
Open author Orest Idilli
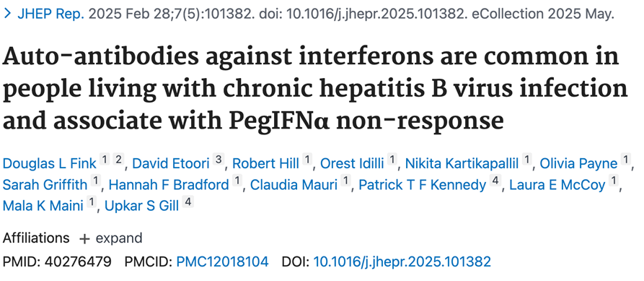pos(352,163)
